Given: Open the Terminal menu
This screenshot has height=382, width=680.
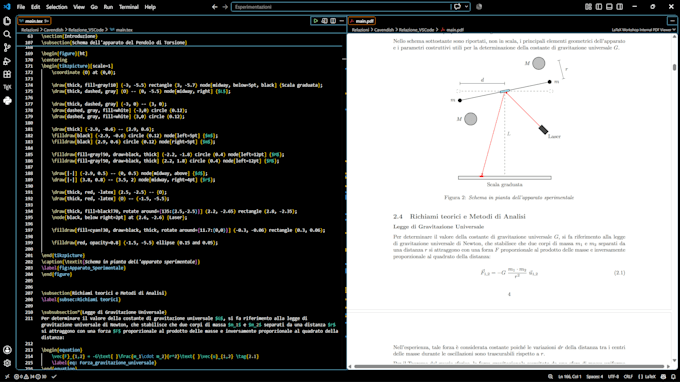Looking at the screenshot, I should (129, 7).
